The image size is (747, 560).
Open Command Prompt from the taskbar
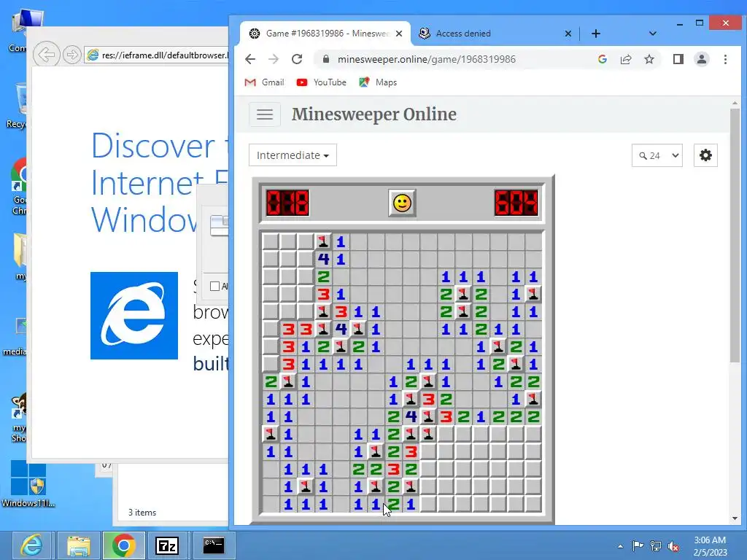pos(214,545)
